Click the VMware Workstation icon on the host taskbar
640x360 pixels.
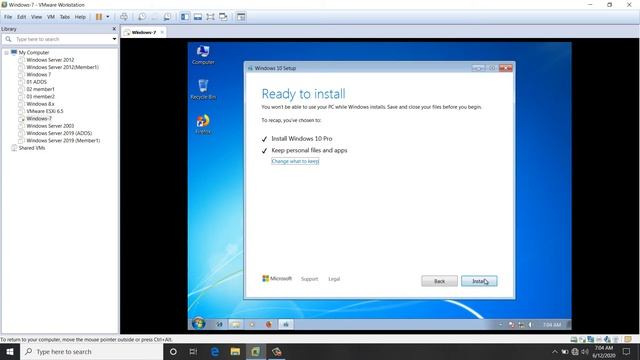(256, 351)
